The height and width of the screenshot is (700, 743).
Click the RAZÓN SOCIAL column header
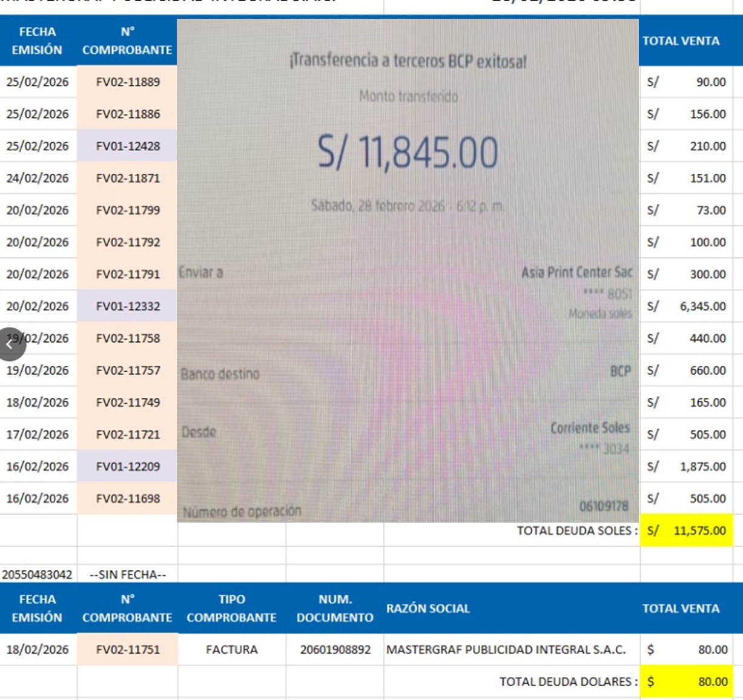pyautogui.click(x=428, y=608)
